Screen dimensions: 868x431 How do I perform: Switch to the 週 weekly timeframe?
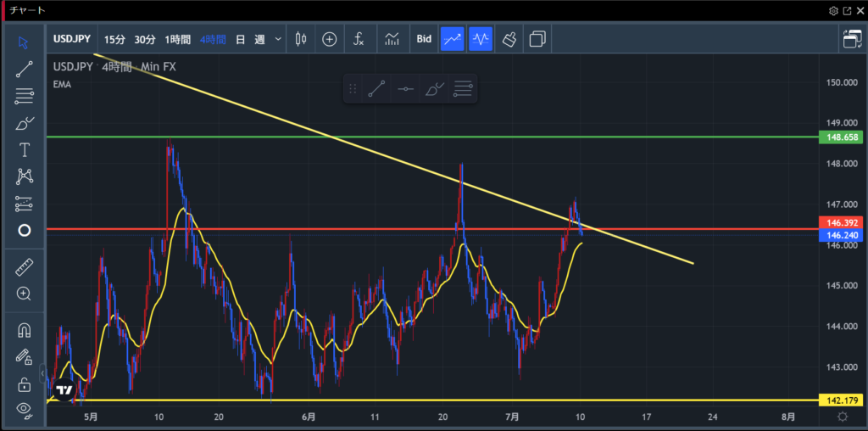pos(259,39)
